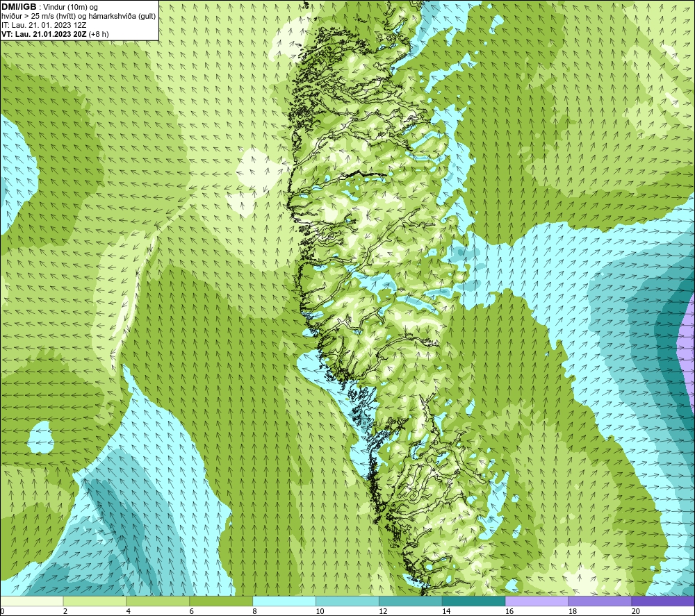The width and height of the screenshot is (695, 616).
Task: Click the 4–6 m/s green legend swatch
Action: 158,601
